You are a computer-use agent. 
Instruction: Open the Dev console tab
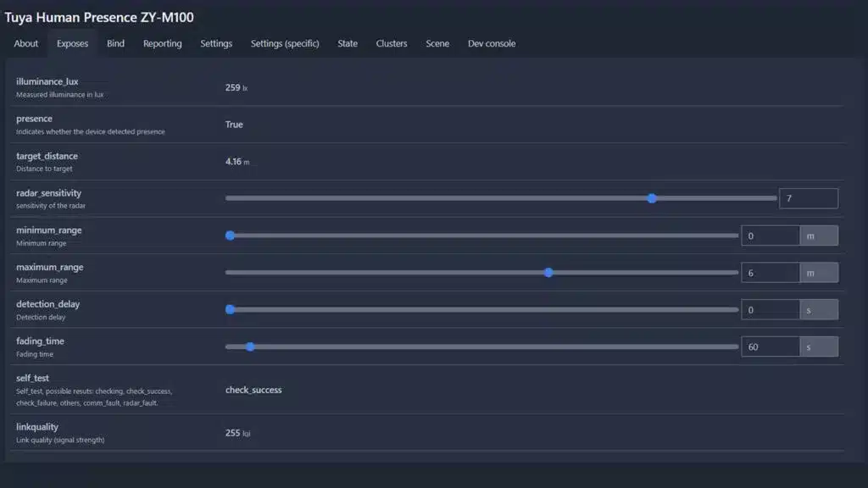point(492,43)
